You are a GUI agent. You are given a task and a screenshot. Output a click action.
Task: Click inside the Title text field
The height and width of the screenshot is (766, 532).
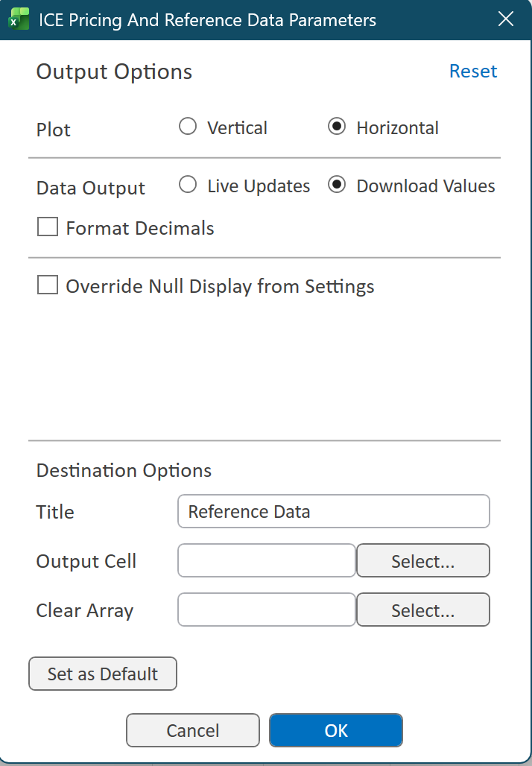click(x=333, y=511)
